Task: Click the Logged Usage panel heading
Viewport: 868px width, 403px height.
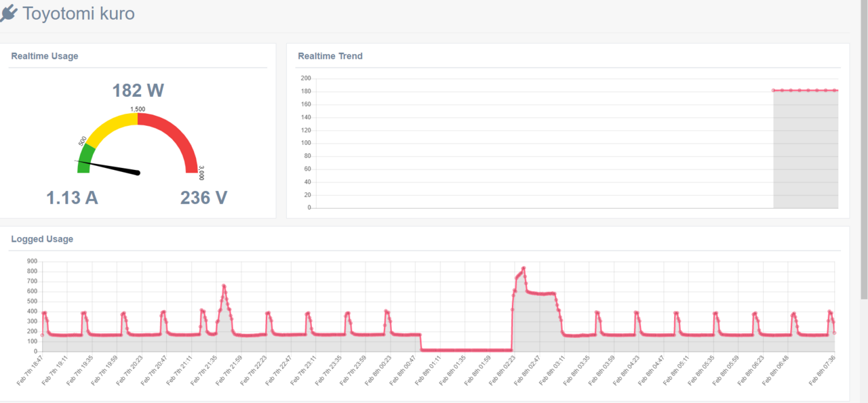Action: pyautogui.click(x=42, y=239)
